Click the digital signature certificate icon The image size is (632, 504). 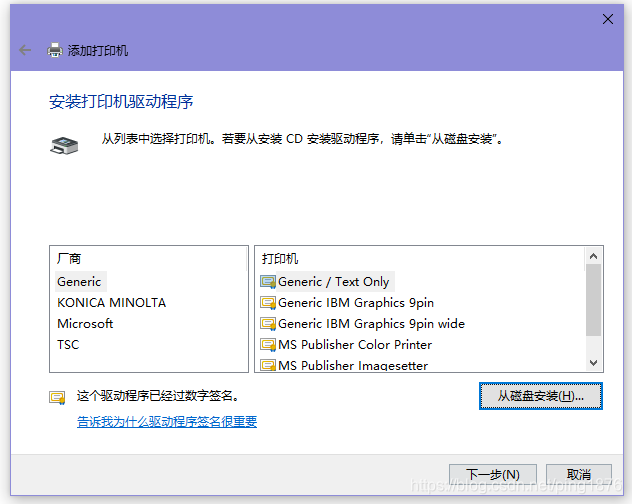pos(57,397)
